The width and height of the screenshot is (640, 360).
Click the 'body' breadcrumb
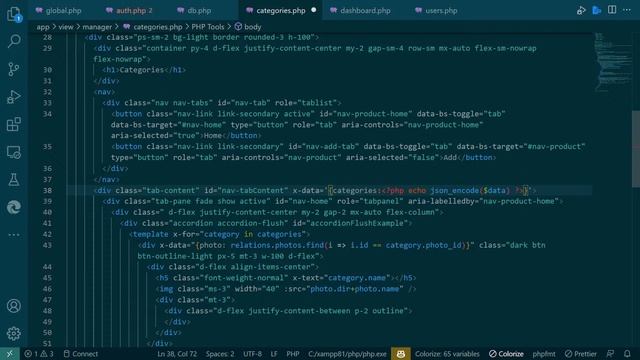(252, 27)
